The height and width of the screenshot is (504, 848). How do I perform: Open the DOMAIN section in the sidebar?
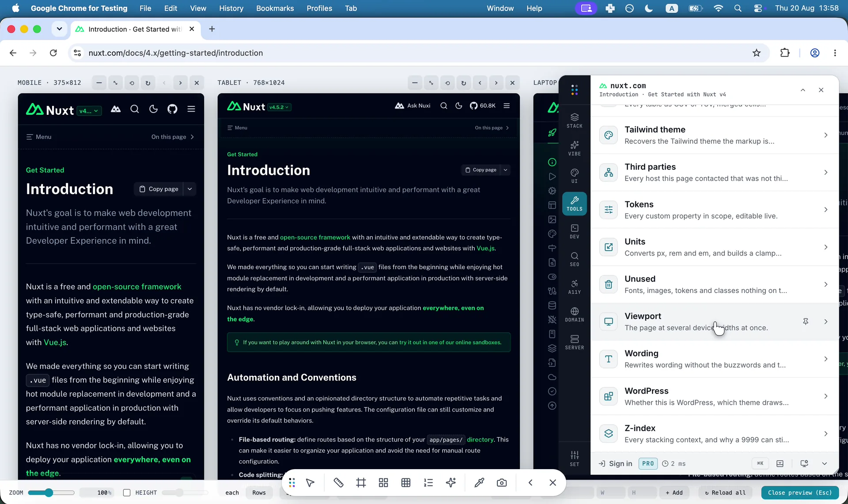pyautogui.click(x=574, y=315)
